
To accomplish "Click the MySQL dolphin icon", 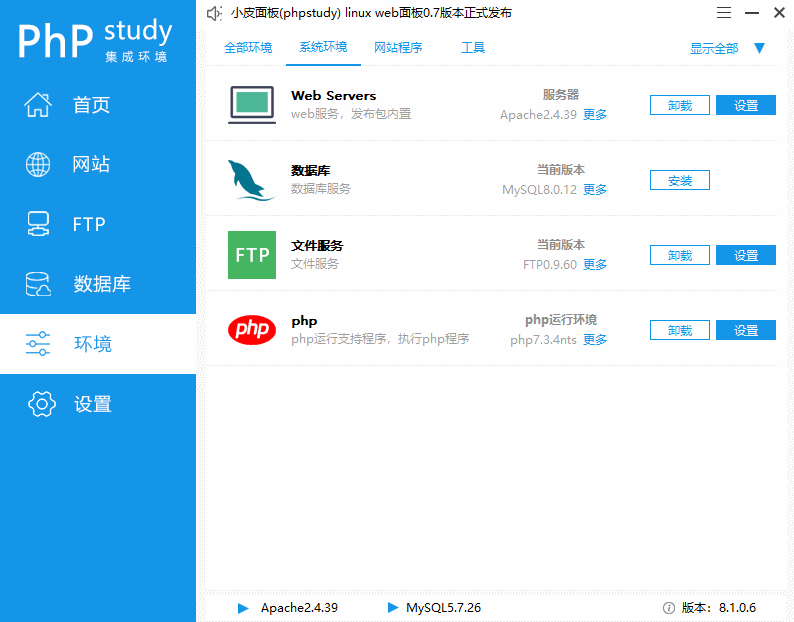I will coord(251,180).
